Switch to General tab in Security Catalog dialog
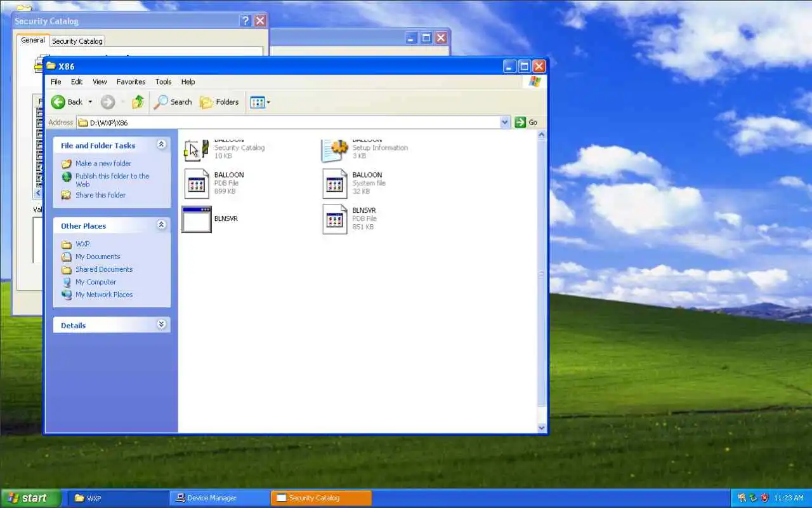812x508 pixels. point(33,40)
